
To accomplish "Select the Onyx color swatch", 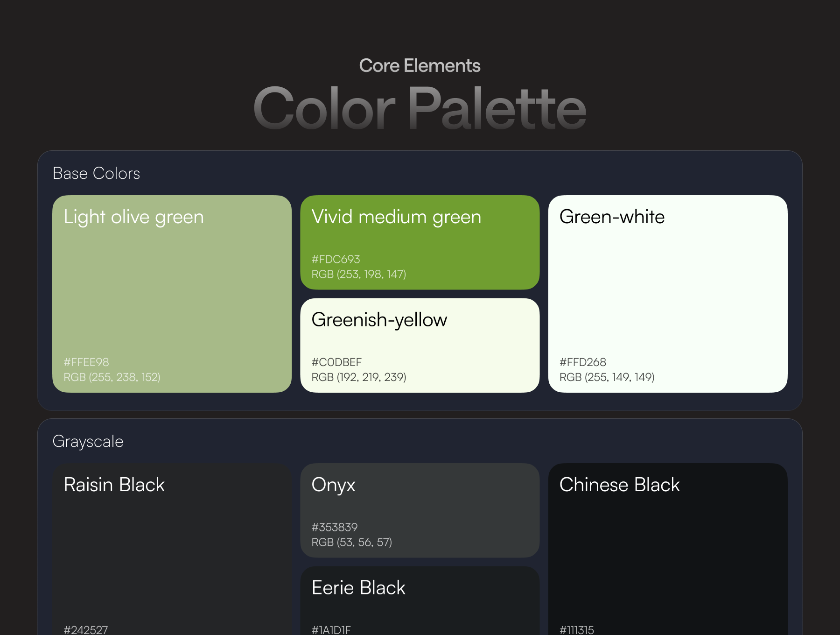I will coord(420,510).
